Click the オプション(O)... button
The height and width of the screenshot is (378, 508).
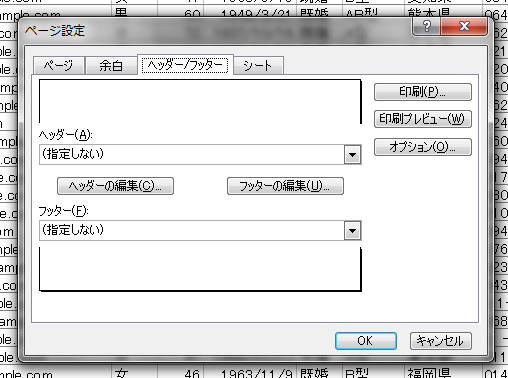point(423,147)
